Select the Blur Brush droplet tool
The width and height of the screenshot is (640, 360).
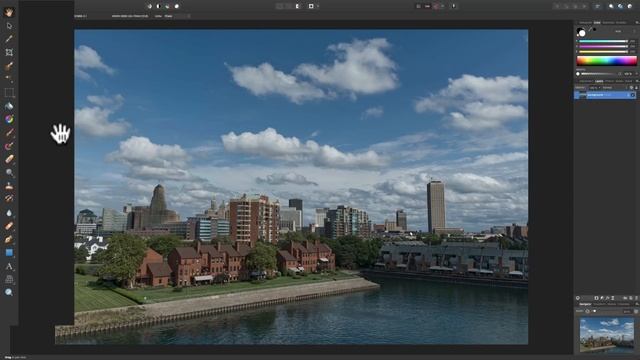pyautogui.click(x=9, y=213)
